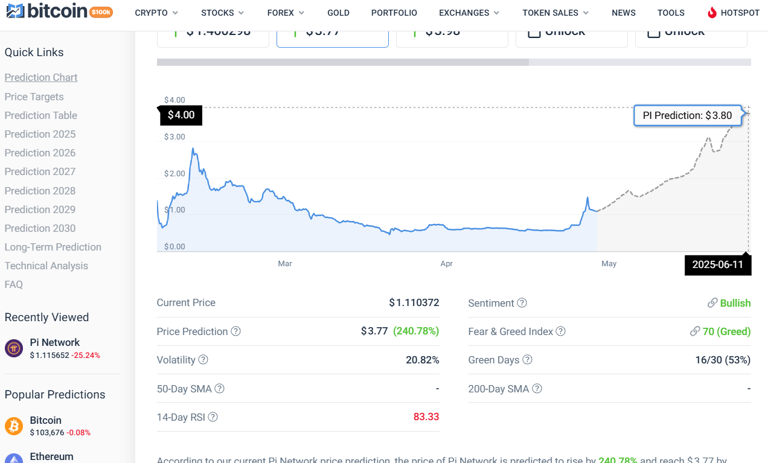This screenshot has height=463, width=768.
Task: Click the Bitcoin coin icon in Popular Predictions
Action: click(14, 426)
